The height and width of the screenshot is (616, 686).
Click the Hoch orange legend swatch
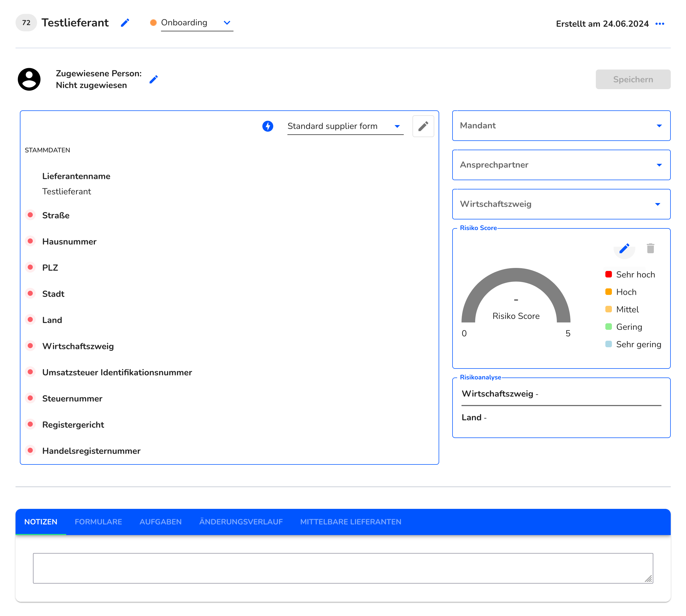609,292
